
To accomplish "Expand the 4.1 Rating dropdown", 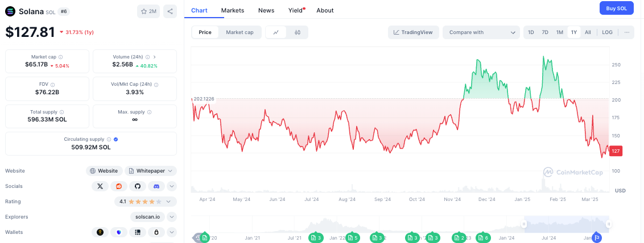I will click(x=146, y=202).
